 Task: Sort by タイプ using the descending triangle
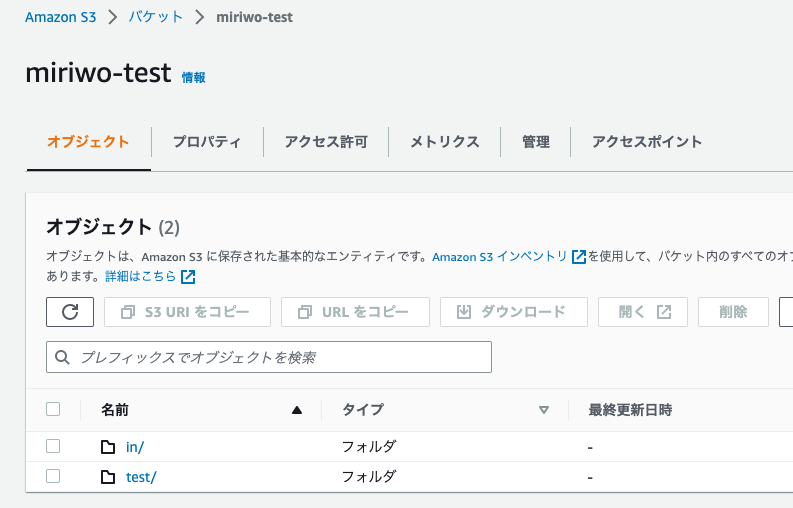pyautogui.click(x=544, y=410)
